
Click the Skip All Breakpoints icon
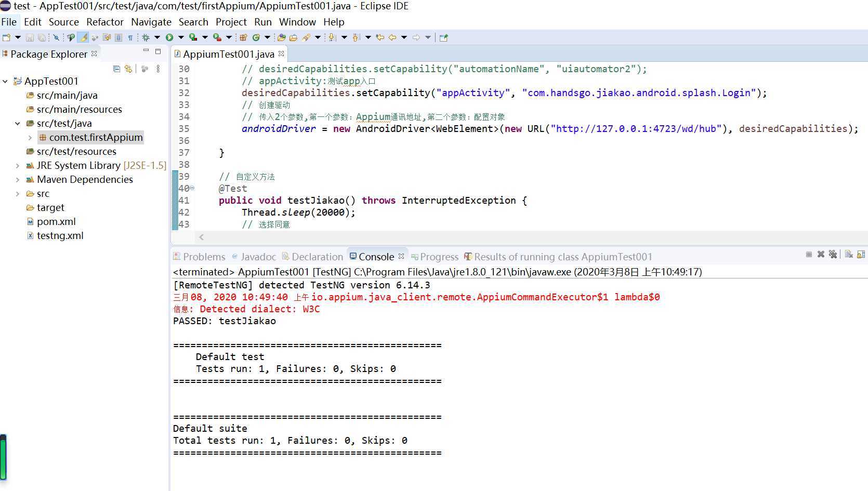tap(56, 37)
